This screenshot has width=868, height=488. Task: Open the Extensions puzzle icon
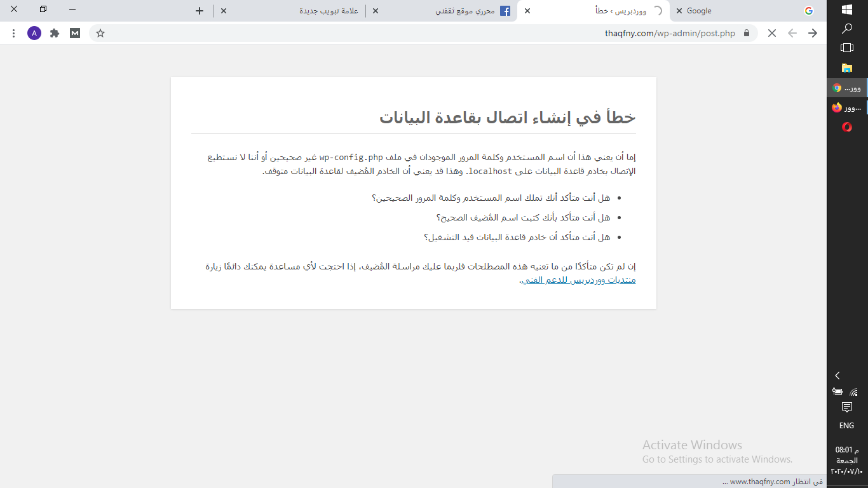[x=55, y=33]
